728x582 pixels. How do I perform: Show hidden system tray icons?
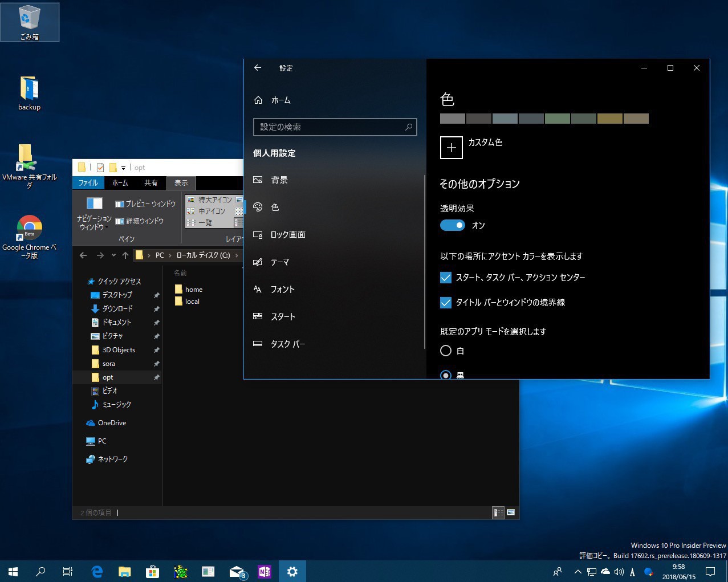577,572
